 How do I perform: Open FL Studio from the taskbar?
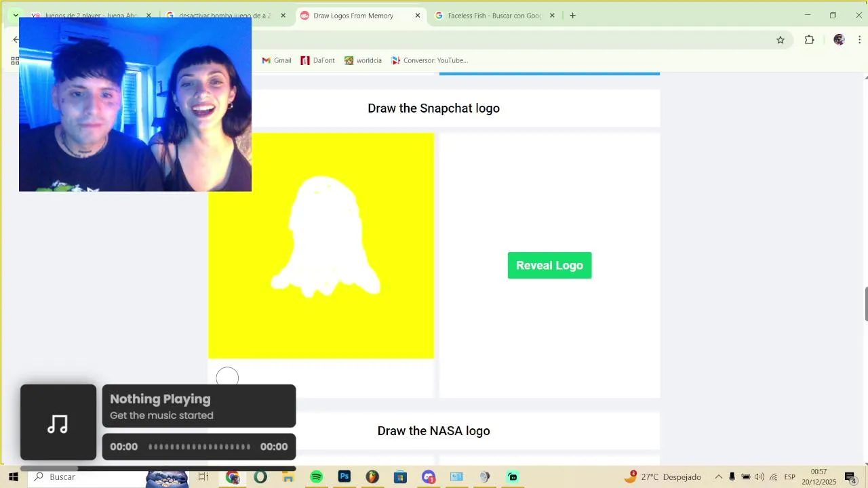372,477
